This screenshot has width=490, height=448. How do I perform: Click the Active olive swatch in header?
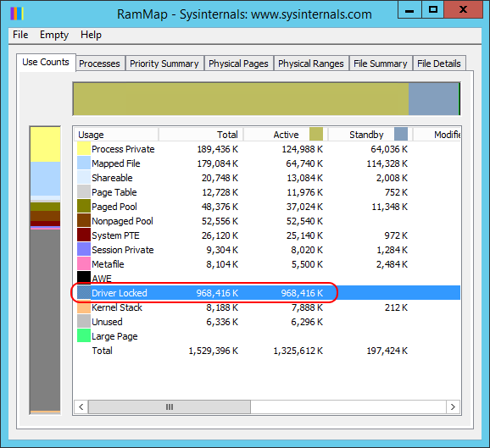coord(316,135)
